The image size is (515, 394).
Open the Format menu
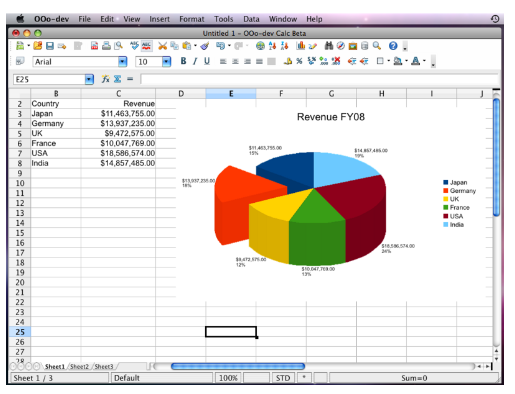(x=192, y=19)
